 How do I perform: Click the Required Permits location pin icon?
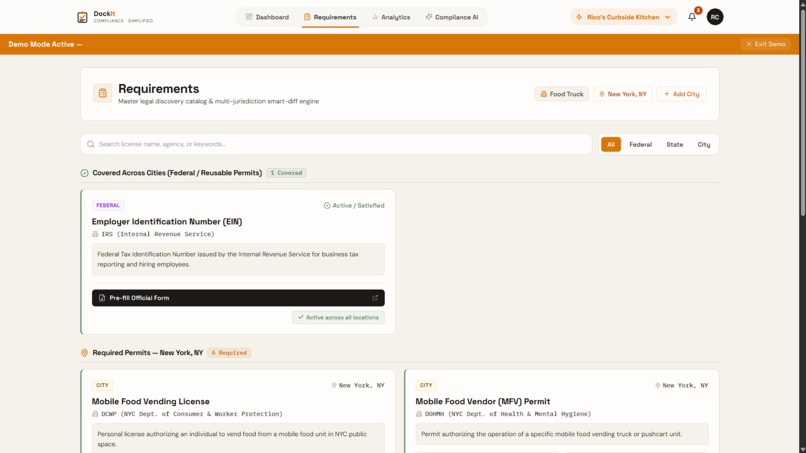click(84, 353)
